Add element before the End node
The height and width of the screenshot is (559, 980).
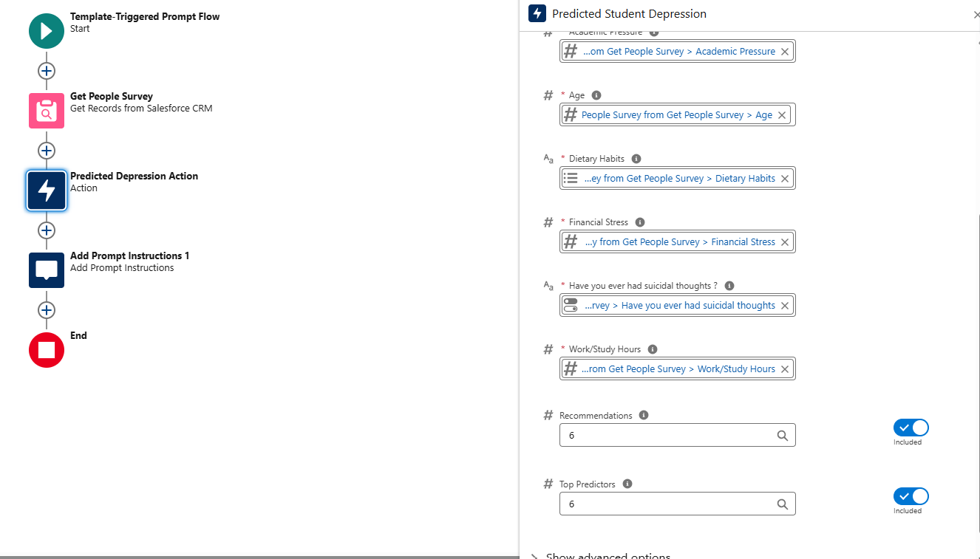point(47,310)
